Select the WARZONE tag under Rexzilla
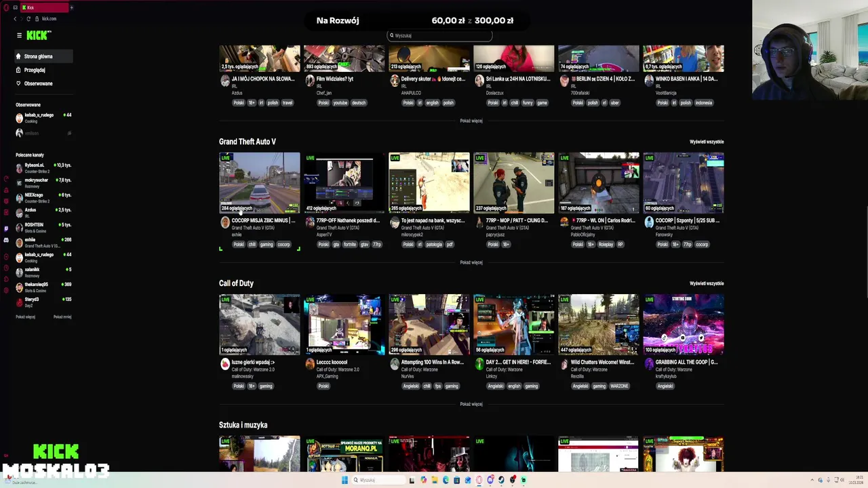 point(619,386)
